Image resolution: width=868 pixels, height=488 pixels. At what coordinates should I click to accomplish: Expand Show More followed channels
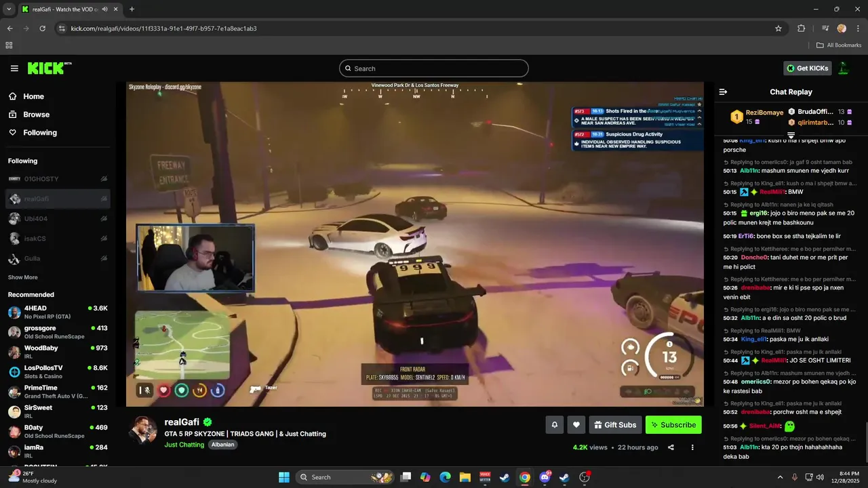tap(23, 277)
